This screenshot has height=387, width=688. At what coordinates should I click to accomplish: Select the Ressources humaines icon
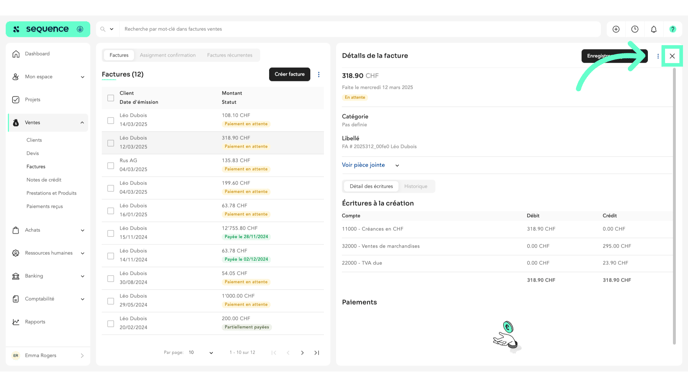point(16,253)
